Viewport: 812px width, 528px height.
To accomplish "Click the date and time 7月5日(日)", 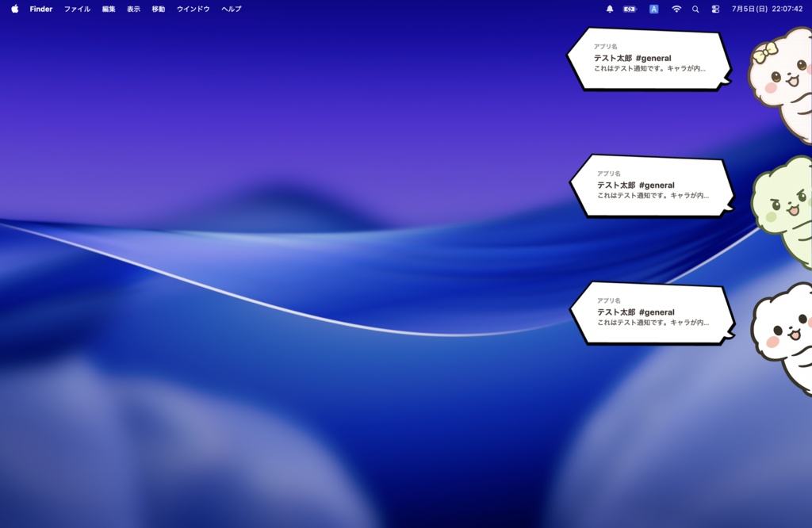I will 767,9.
